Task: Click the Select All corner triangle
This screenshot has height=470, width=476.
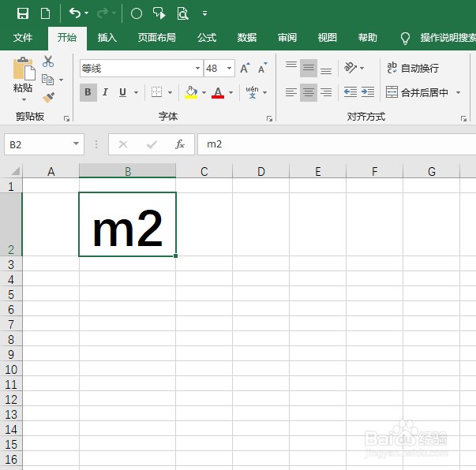Action: tap(16, 171)
